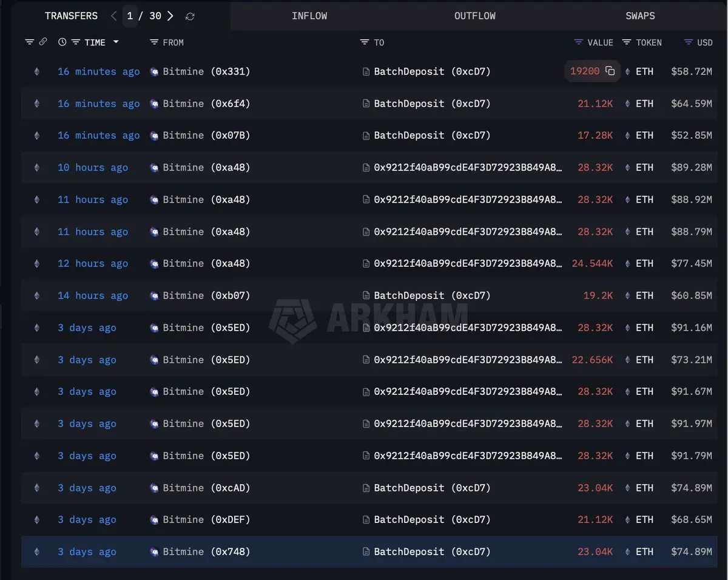This screenshot has width=728, height=580.
Task: Toggle the clock time-format icon
Action: (62, 42)
